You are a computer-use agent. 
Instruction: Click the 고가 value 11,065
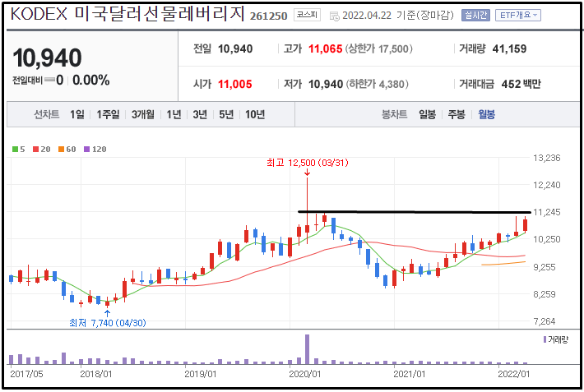pos(325,48)
